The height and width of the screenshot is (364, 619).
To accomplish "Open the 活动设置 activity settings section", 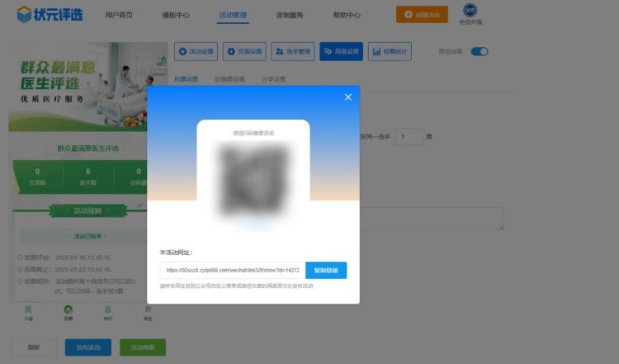I will 196,51.
